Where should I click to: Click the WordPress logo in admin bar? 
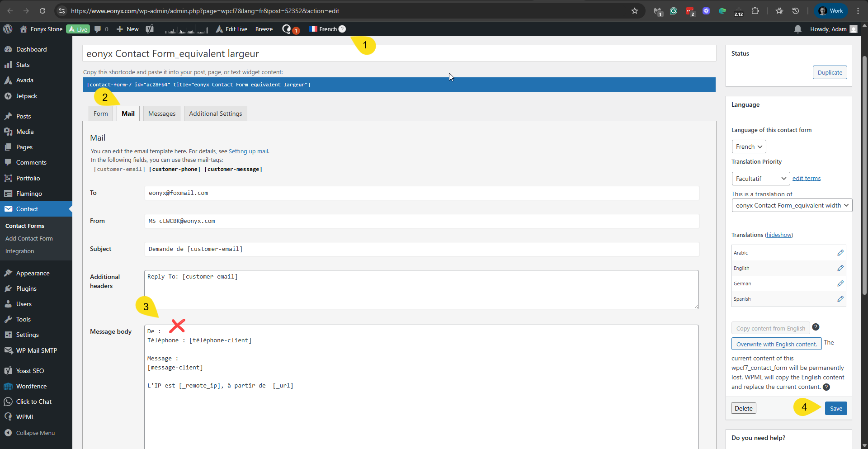tap(8, 29)
